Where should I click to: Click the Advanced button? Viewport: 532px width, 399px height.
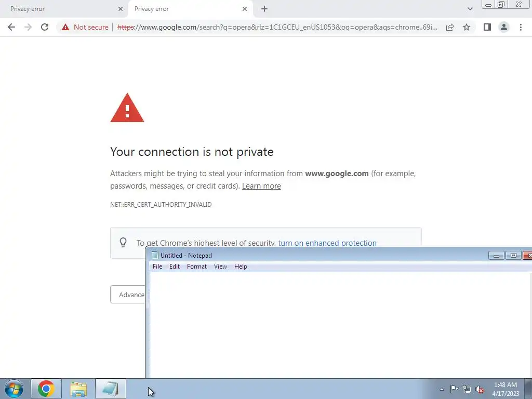coord(128,295)
